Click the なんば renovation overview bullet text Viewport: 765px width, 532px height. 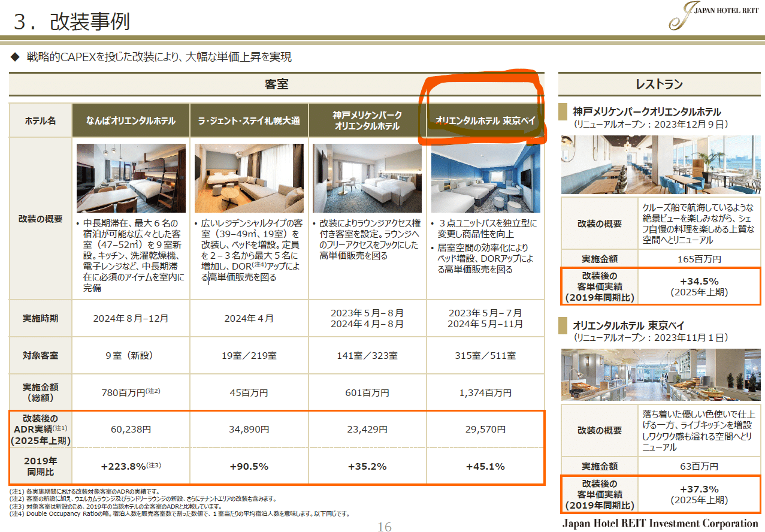[131, 255]
